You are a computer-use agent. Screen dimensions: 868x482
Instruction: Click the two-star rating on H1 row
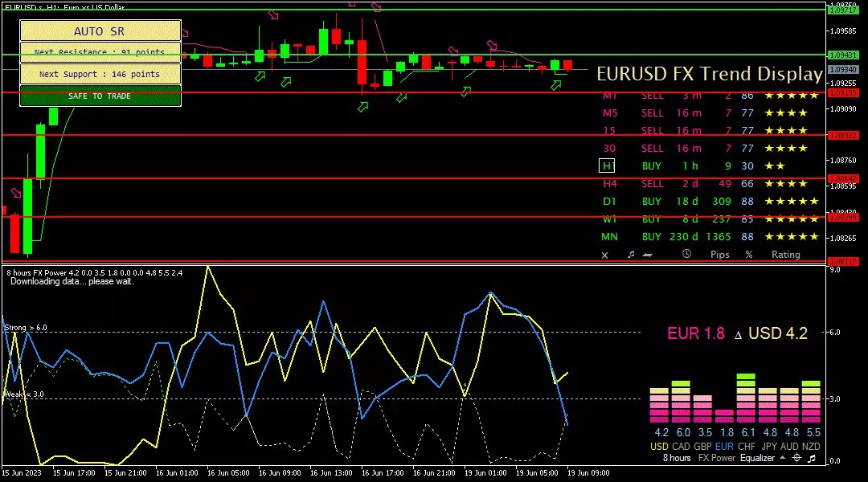click(x=775, y=166)
